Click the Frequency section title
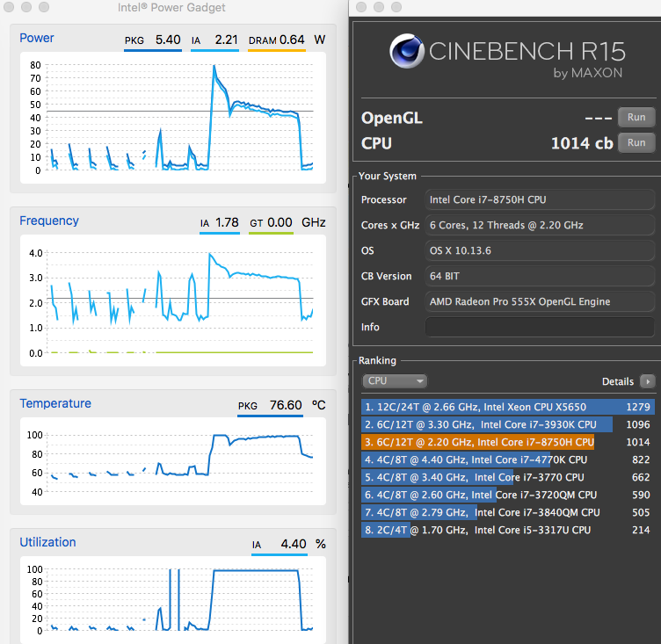 pyautogui.click(x=49, y=221)
